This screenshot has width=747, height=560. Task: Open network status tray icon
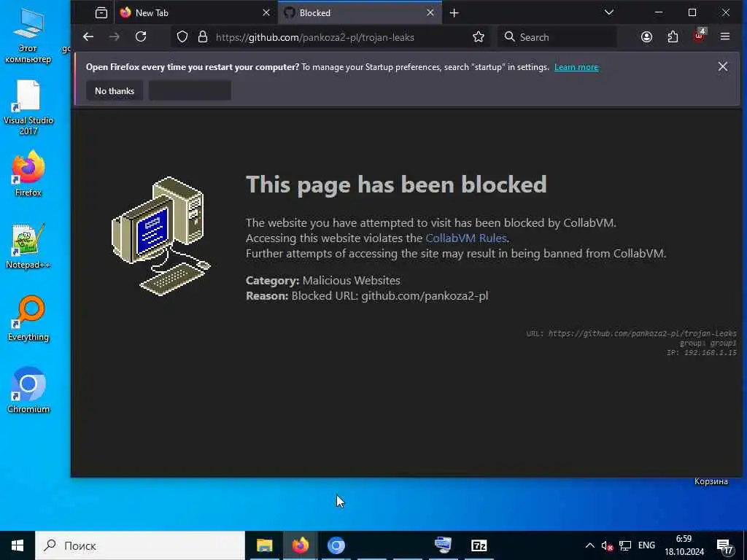(x=625, y=545)
